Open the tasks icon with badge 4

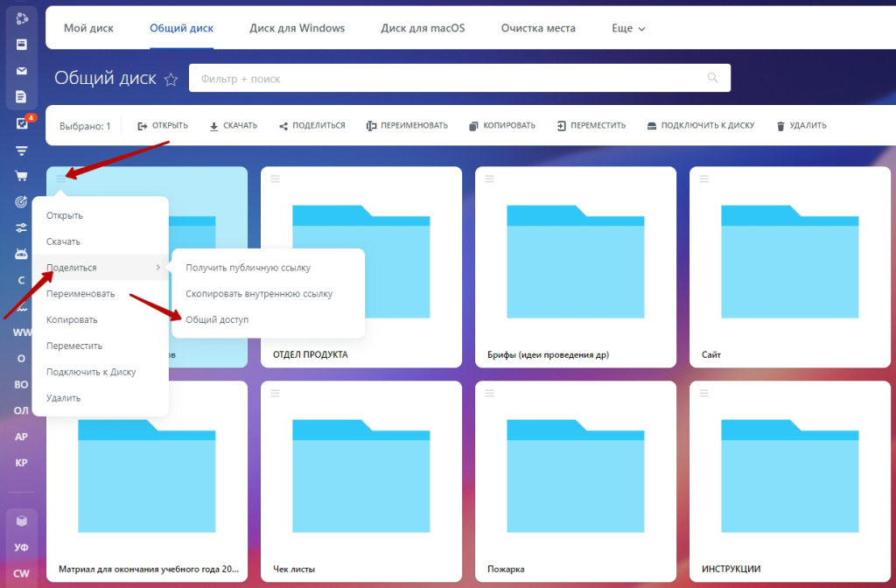(x=21, y=123)
